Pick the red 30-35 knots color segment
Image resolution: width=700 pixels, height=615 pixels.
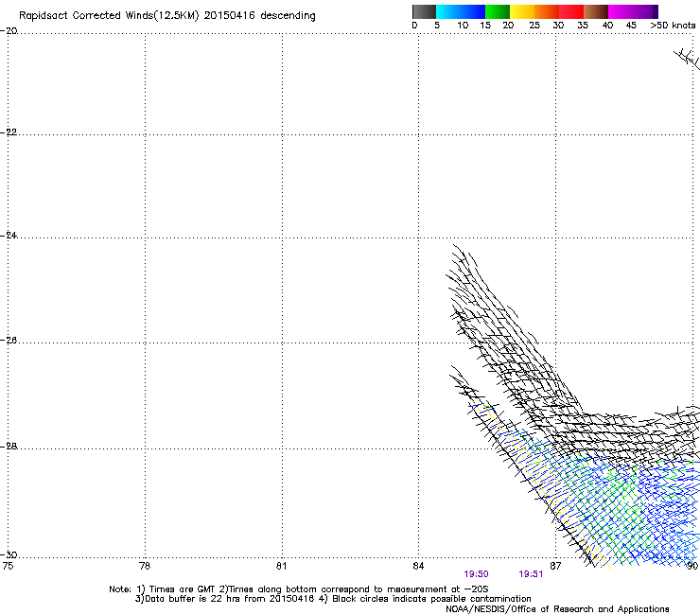571,11
